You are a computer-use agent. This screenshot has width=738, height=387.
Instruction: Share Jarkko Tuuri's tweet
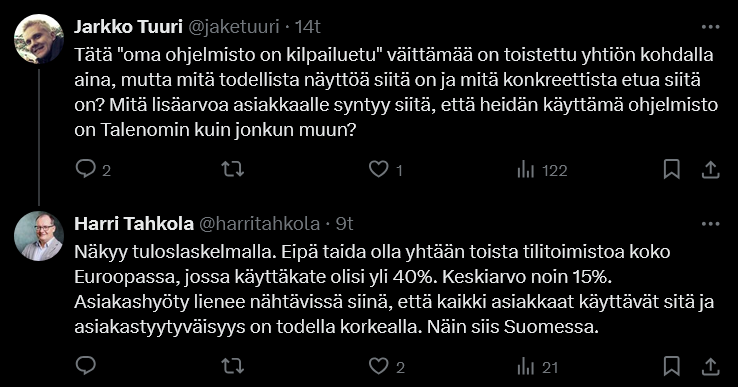pos(711,169)
